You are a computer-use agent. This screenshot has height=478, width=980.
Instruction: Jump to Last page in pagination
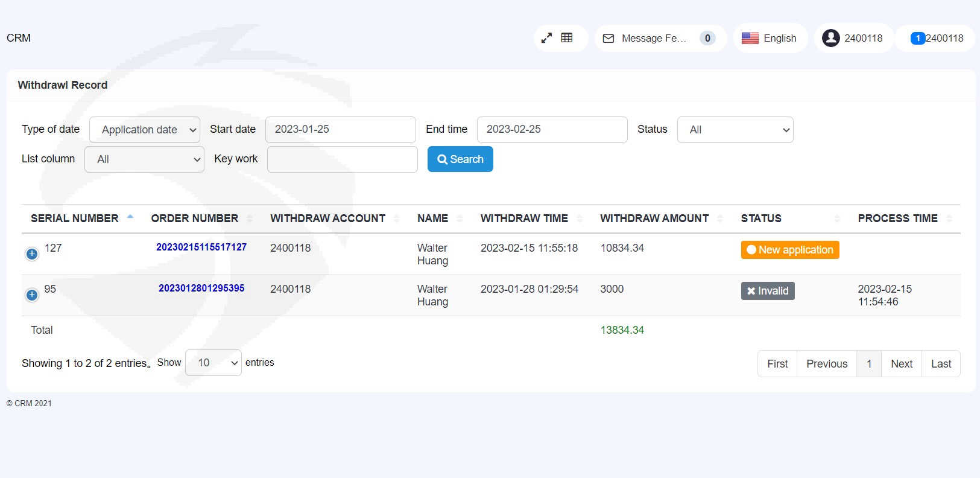point(940,364)
